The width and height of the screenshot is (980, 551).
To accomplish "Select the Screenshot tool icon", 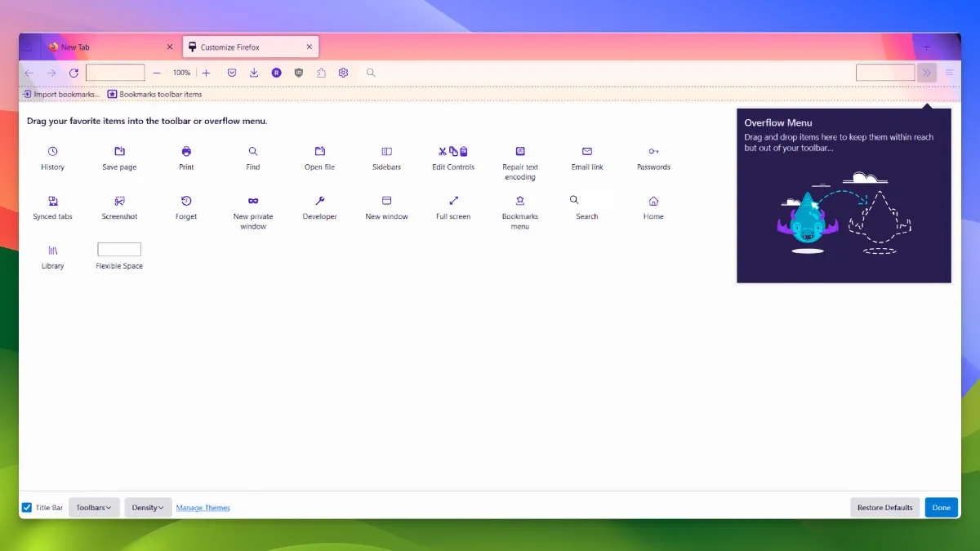I will click(119, 201).
